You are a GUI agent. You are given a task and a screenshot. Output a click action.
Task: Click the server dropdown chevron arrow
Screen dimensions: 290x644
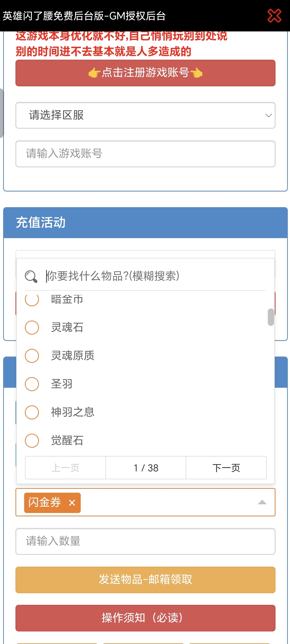(268, 116)
